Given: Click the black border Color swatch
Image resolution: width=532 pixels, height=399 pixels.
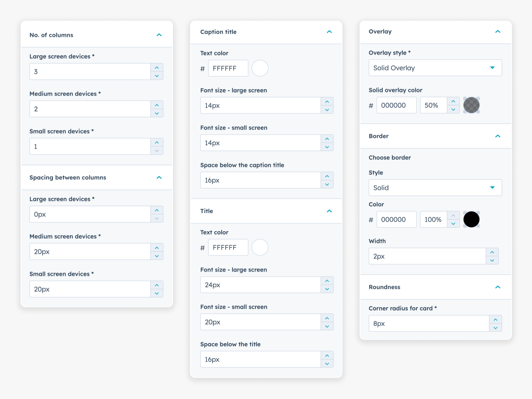Looking at the screenshot, I should point(472,219).
